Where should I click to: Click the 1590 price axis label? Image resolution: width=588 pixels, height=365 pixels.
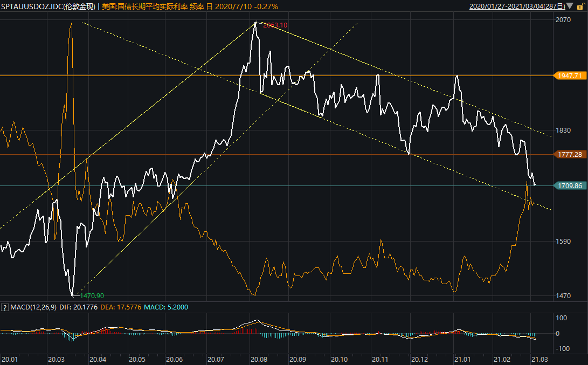point(563,241)
